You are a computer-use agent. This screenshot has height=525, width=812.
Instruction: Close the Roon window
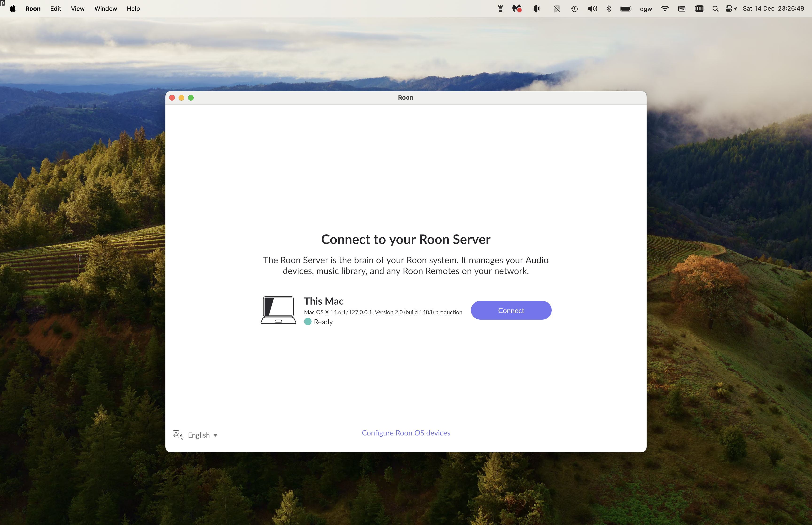[x=172, y=98]
